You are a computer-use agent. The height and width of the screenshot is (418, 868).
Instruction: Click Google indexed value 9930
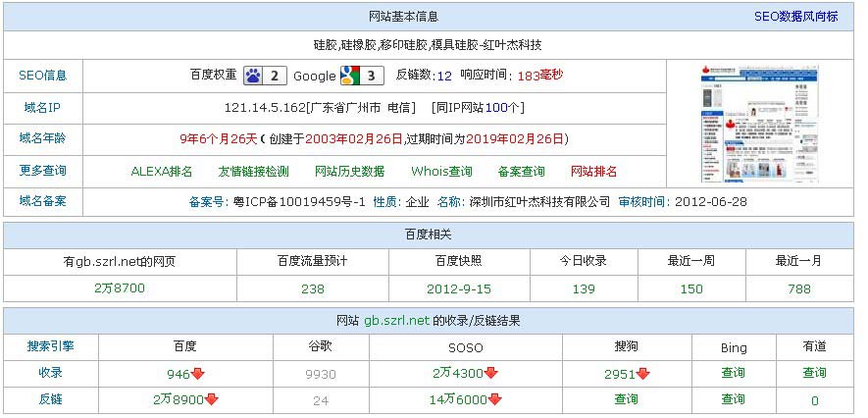coord(321,375)
